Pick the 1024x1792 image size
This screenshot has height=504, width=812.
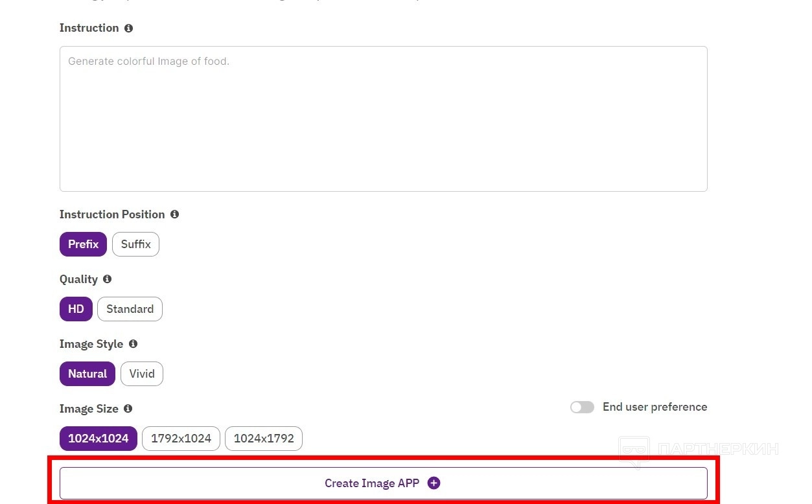coord(264,439)
